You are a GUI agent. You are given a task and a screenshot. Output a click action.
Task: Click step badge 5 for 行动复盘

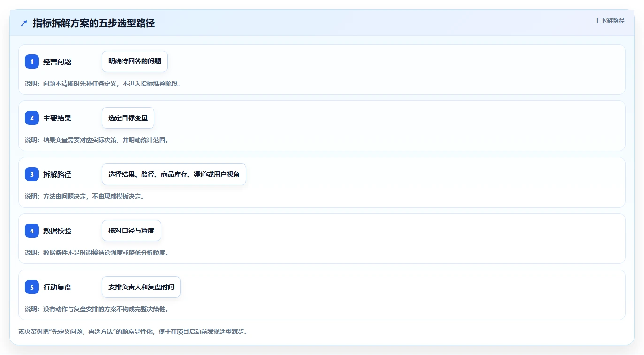pos(32,287)
